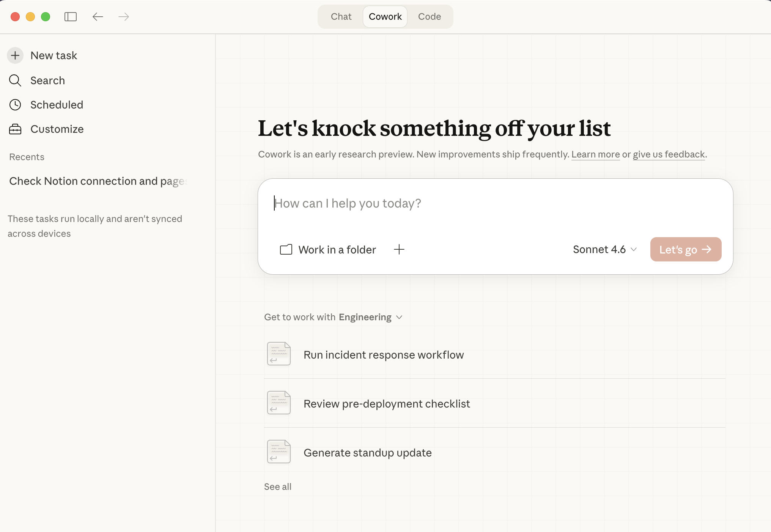Start with the Let's go button
Viewport: 771px width, 532px height.
click(686, 249)
